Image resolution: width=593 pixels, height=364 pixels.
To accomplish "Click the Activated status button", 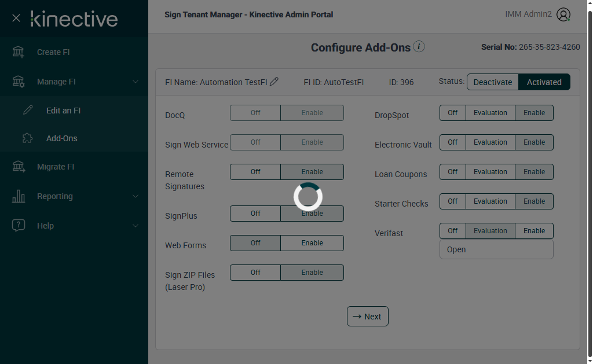I will [544, 82].
